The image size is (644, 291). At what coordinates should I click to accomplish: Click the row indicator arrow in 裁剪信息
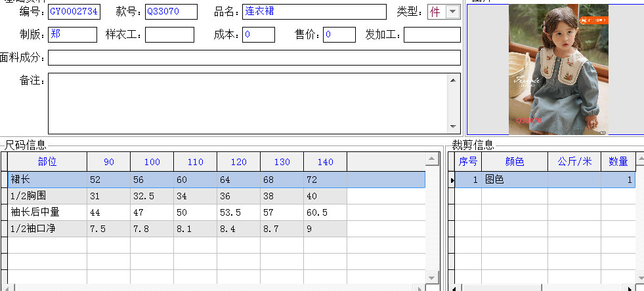coord(452,180)
